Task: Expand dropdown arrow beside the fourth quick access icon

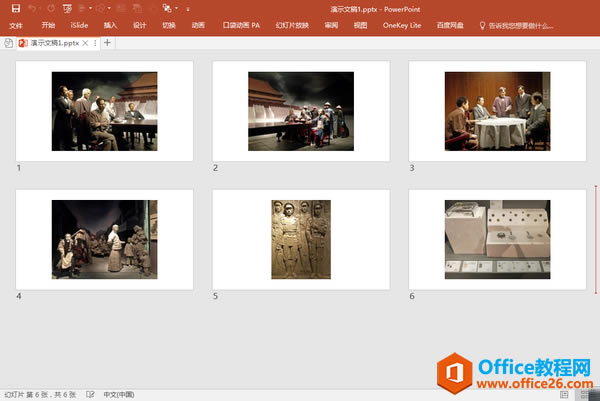Action: 91,8
